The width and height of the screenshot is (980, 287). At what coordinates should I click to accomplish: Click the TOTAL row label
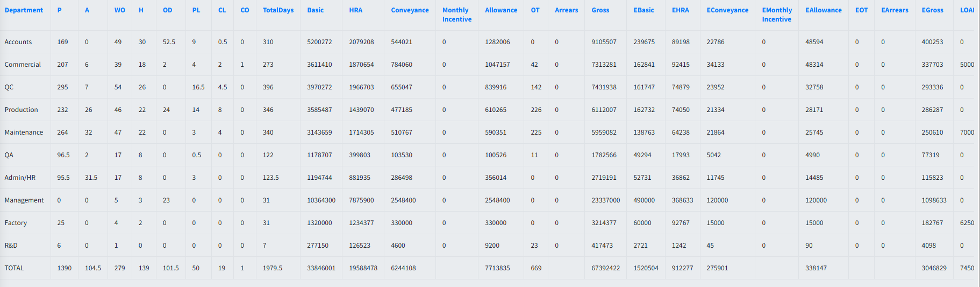[15, 268]
